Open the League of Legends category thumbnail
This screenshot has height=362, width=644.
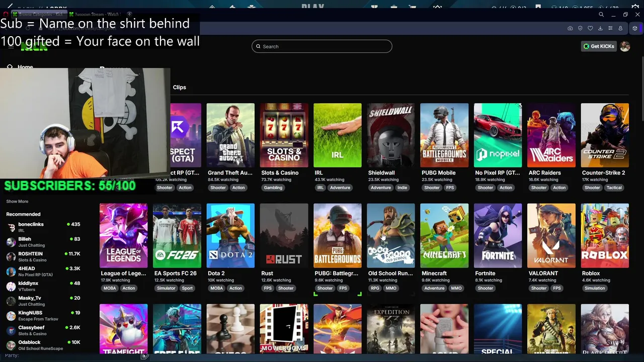[123, 236]
